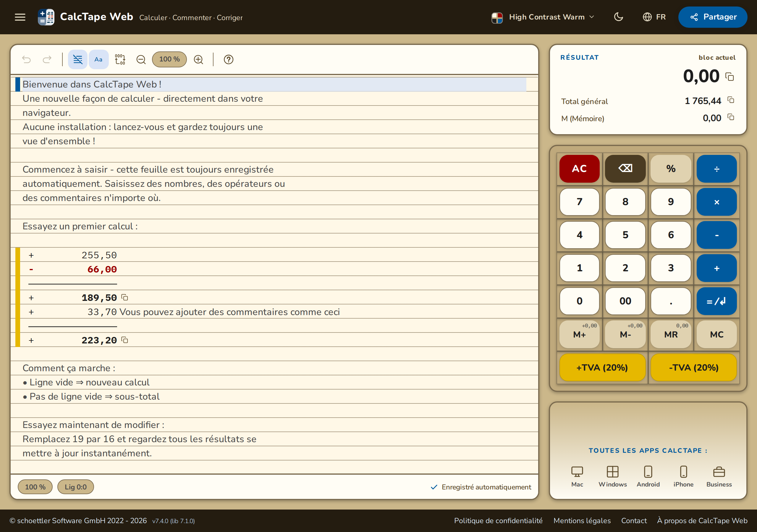Open the iPhone app link
Screen dimensions: 757x532
(x=683, y=476)
